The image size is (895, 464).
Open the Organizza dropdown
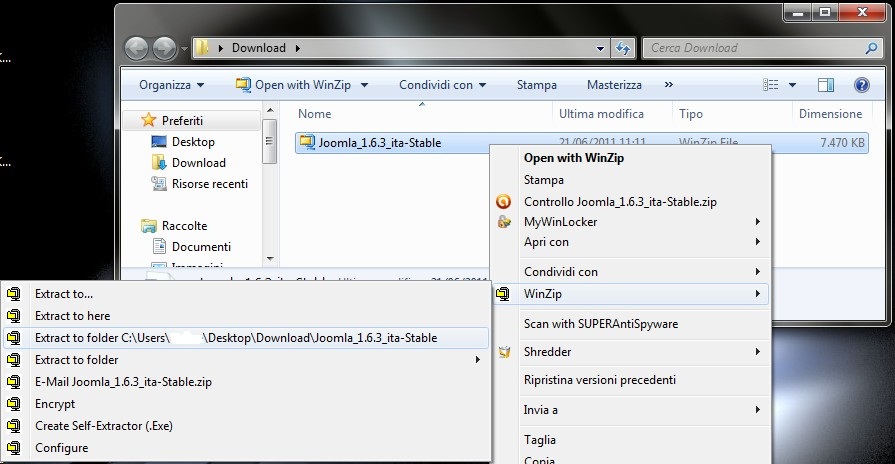tap(171, 85)
